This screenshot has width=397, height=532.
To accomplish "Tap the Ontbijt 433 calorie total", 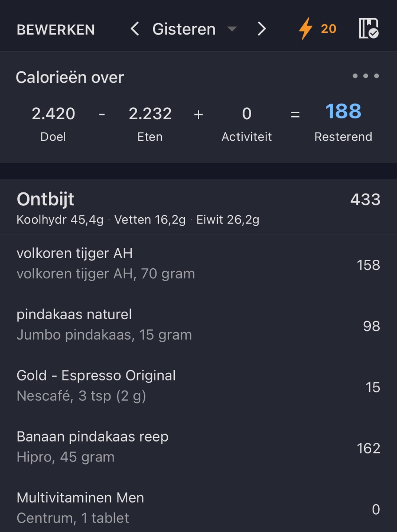I will pyautogui.click(x=365, y=200).
